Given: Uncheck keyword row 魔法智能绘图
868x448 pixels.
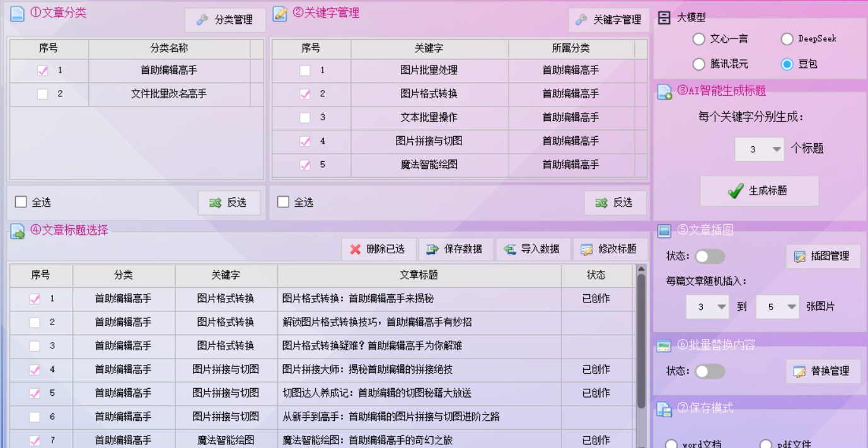Looking at the screenshot, I should 305,165.
